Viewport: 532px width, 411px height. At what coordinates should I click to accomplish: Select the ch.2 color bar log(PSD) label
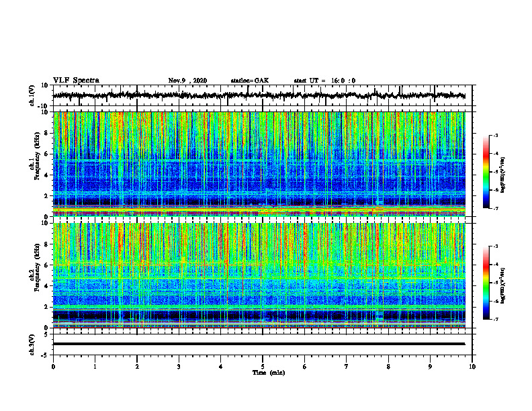coord(503,286)
